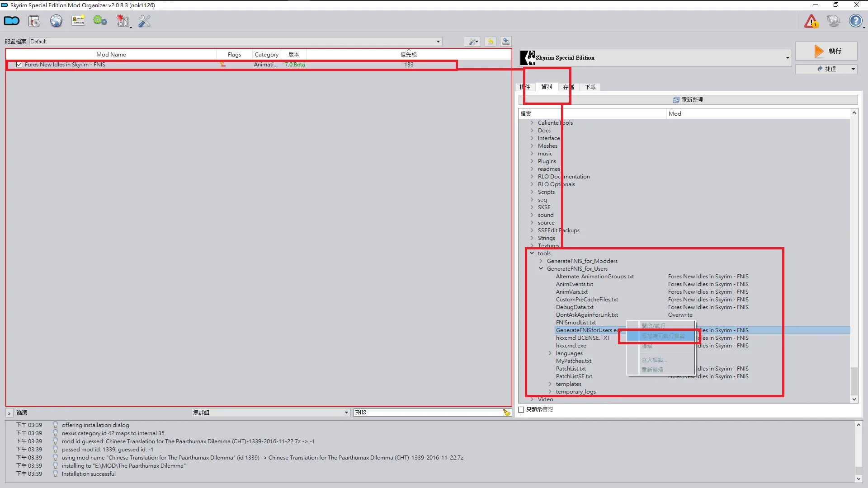Expand the filter side panel arrow
Screen dimensions: 868x488
[9, 413]
